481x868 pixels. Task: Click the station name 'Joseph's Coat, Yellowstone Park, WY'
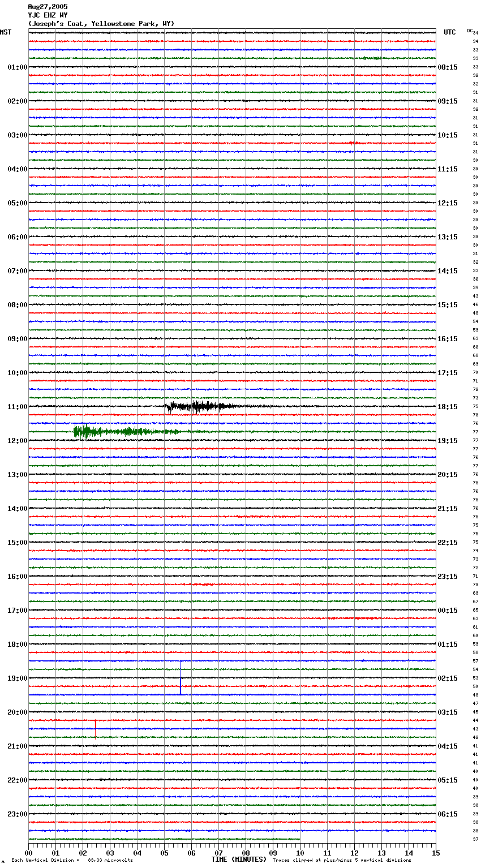(x=101, y=24)
